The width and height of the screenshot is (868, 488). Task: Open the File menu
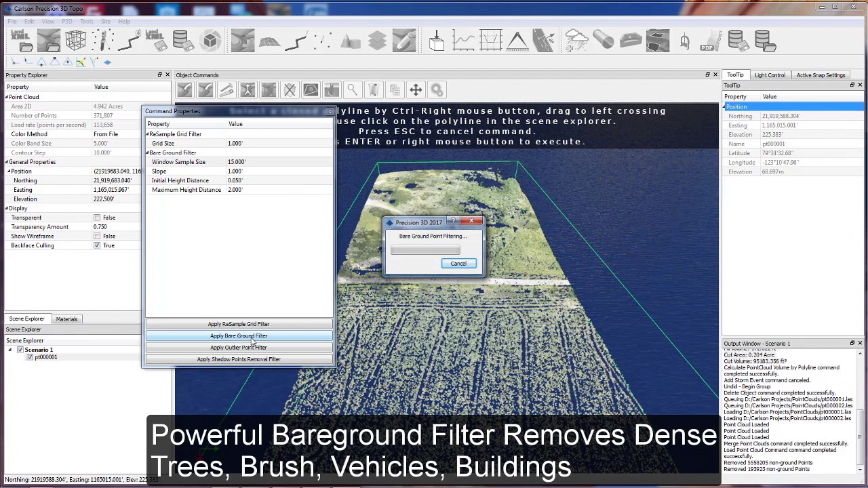tap(12, 21)
